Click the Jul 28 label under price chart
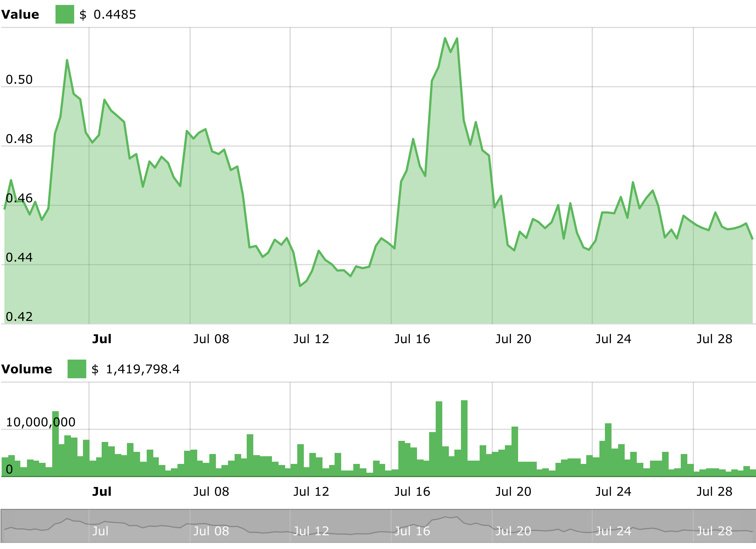 [x=714, y=339]
